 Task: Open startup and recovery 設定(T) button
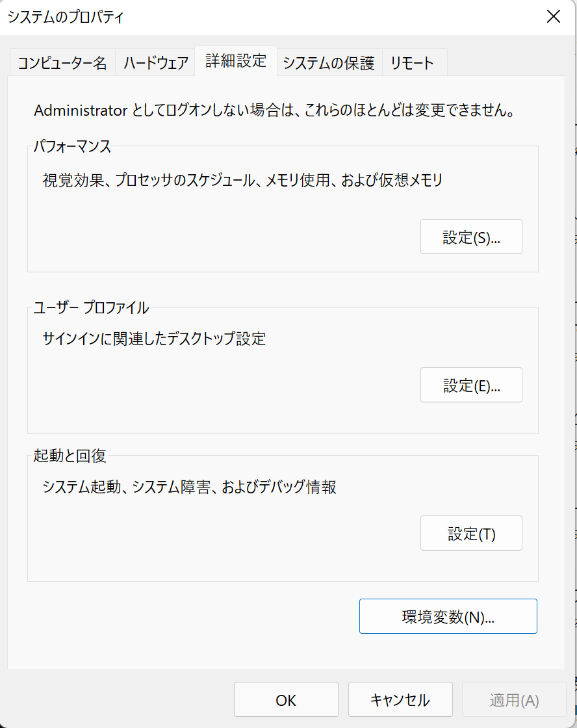click(471, 534)
